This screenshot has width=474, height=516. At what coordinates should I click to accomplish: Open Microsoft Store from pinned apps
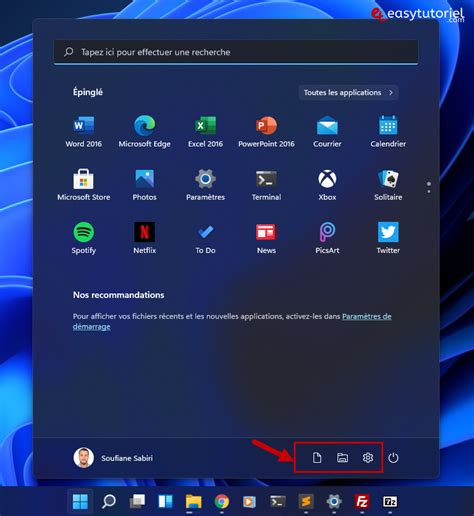pos(83,185)
